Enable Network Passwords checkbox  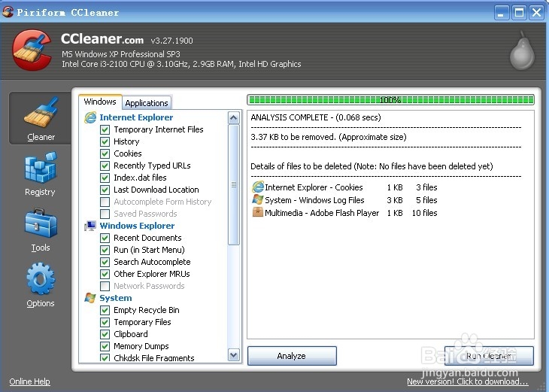pos(105,286)
